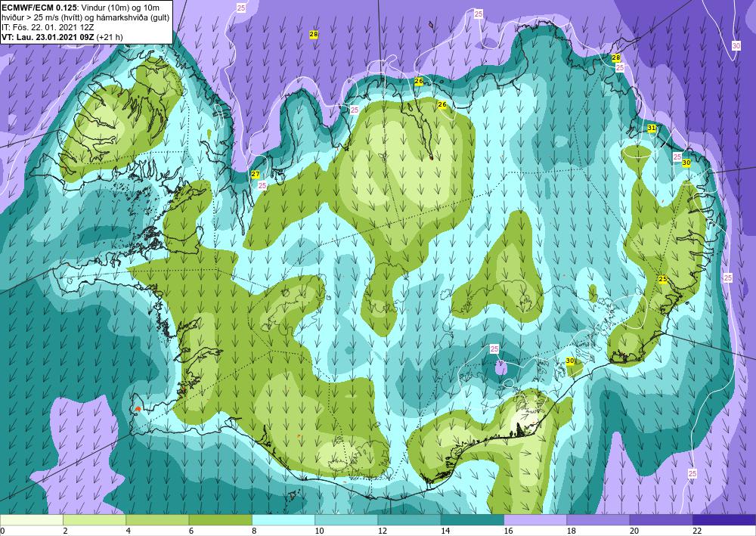Select the yellow 30 beside the eastern white 25

[686, 163]
